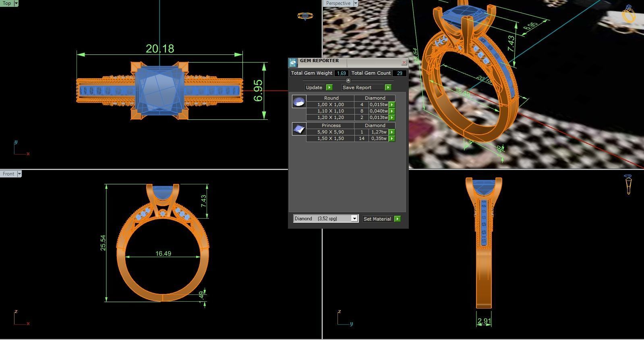Click green arrow for 1,00 X 1,00 row
The height and width of the screenshot is (340, 644).
(392, 104)
